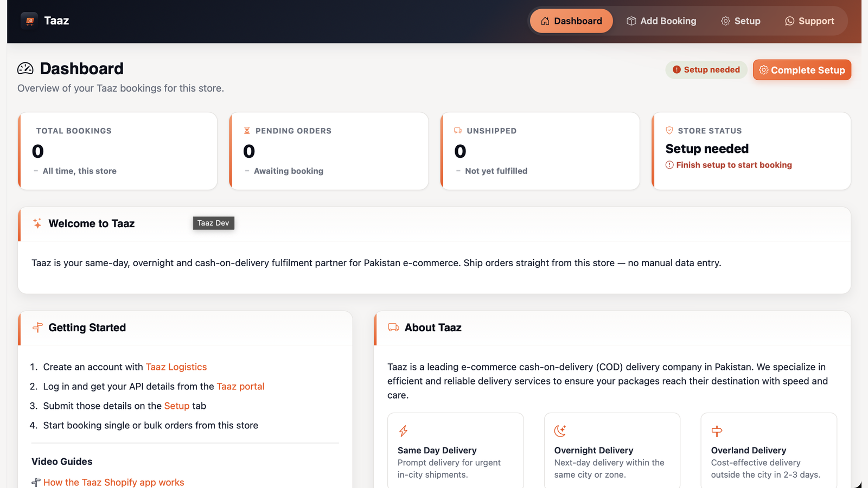Click "Overview of your Taaz bookings" subtitle
868x488 pixels.
[120, 88]
